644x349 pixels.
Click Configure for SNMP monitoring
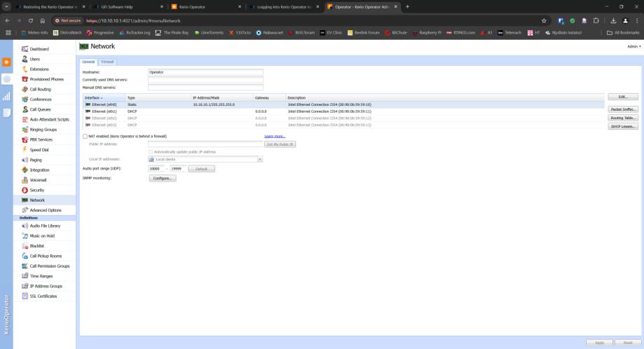pyautogui.click(x=163, y=178)
